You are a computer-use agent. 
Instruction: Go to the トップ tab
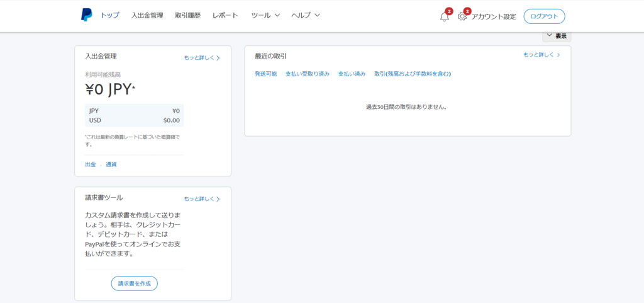tap(110, 16)
